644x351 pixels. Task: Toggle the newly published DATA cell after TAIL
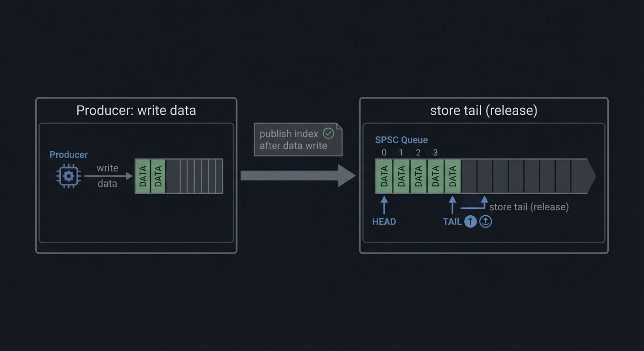452,175
